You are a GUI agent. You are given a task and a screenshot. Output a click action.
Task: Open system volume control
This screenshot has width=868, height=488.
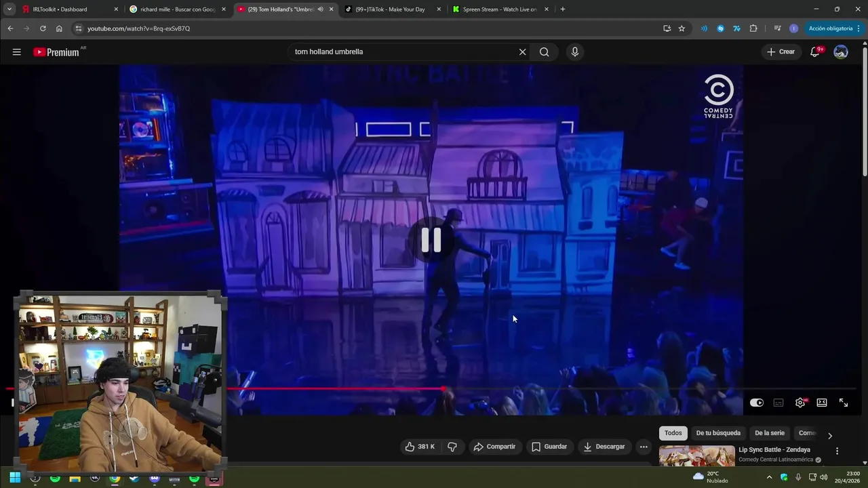pyautogui.click(x=823, y=477)
